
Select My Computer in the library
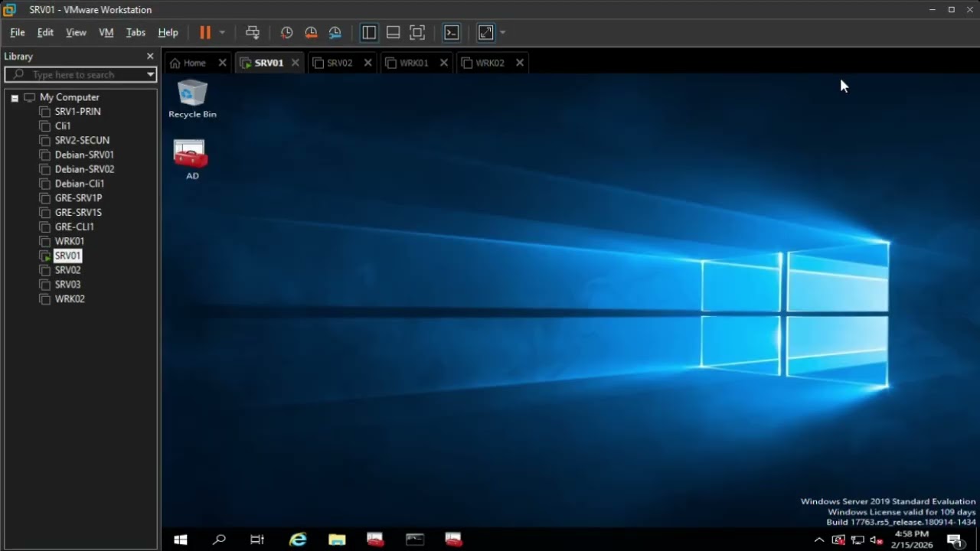point(70,98)
